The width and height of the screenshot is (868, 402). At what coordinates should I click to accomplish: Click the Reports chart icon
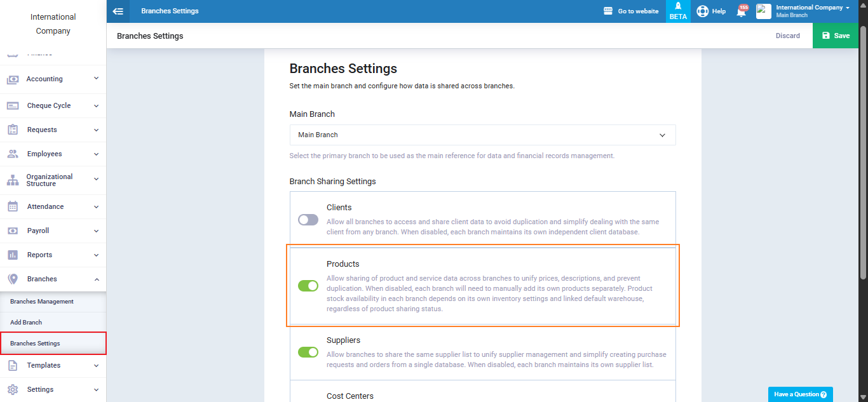click(13, 255)
